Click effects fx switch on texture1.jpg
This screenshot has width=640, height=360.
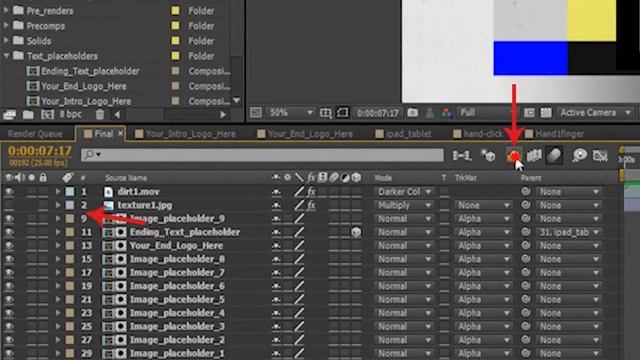pyautogui.click(x=311, y=205)
